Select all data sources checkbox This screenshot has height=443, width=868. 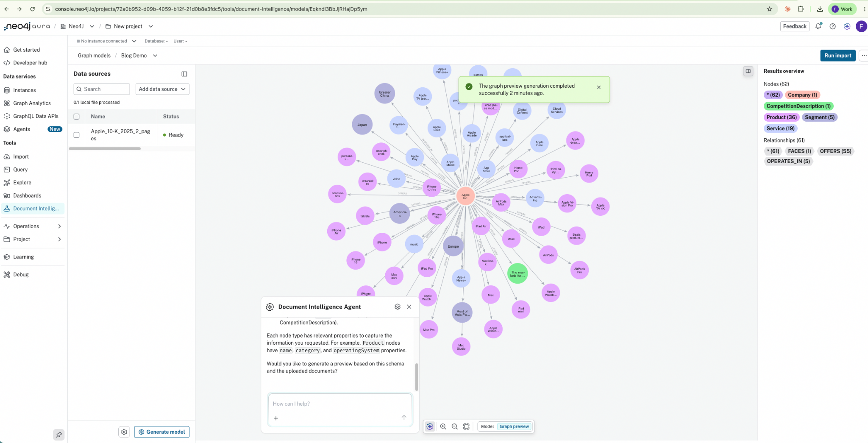pos(76,117)
